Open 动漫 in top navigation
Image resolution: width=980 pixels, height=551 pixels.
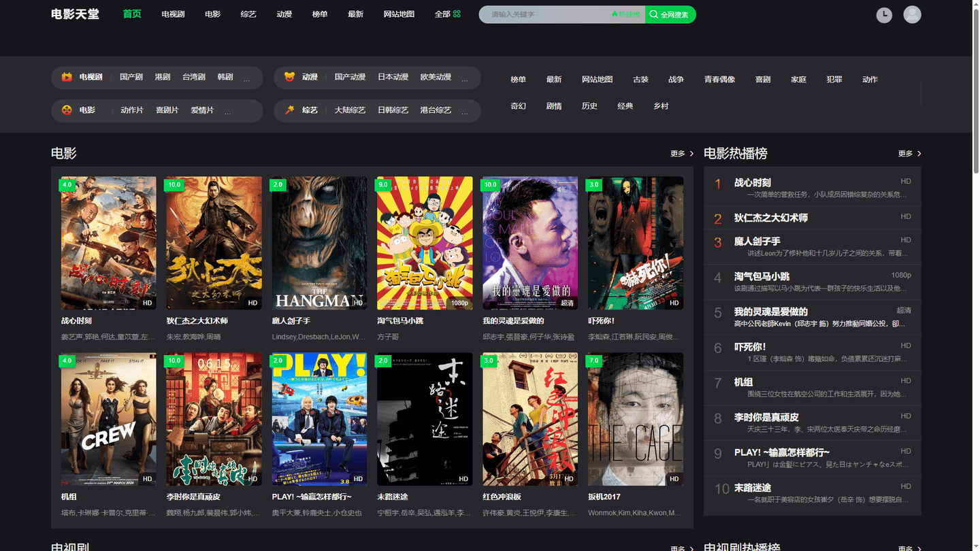coord(284,14)
